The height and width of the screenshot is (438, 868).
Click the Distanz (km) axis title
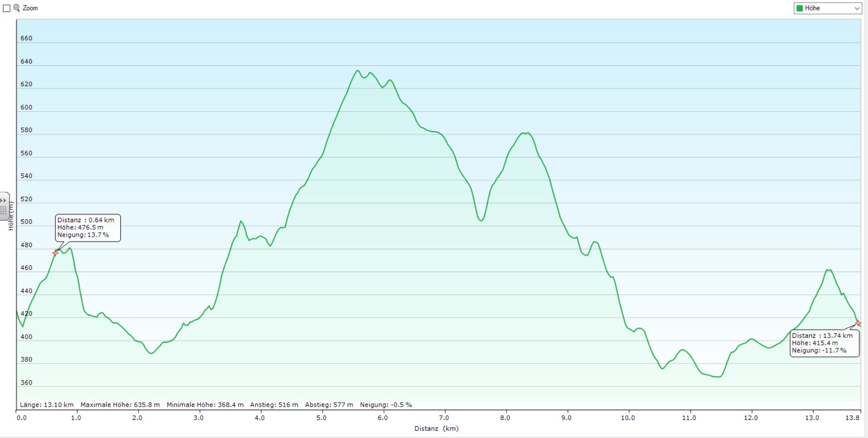pos(436,428)
